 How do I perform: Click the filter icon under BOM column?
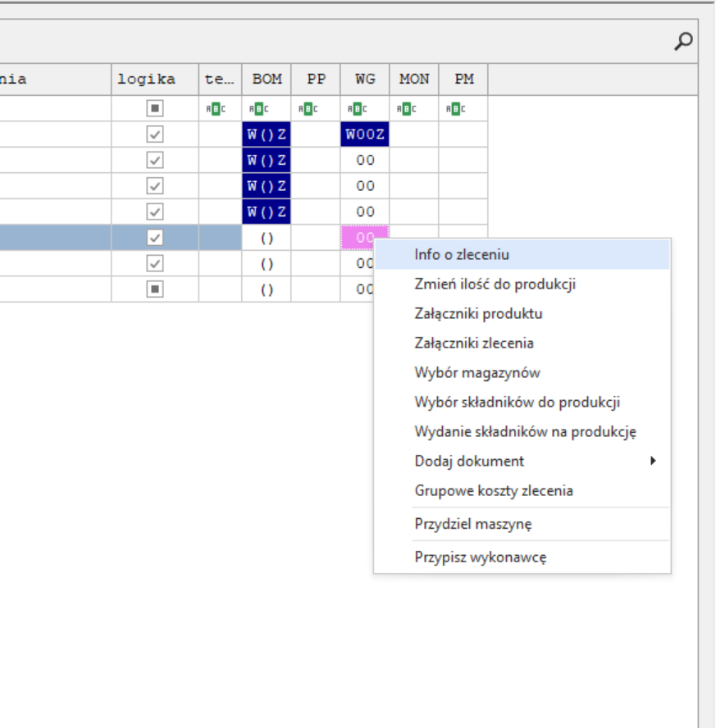258,108
